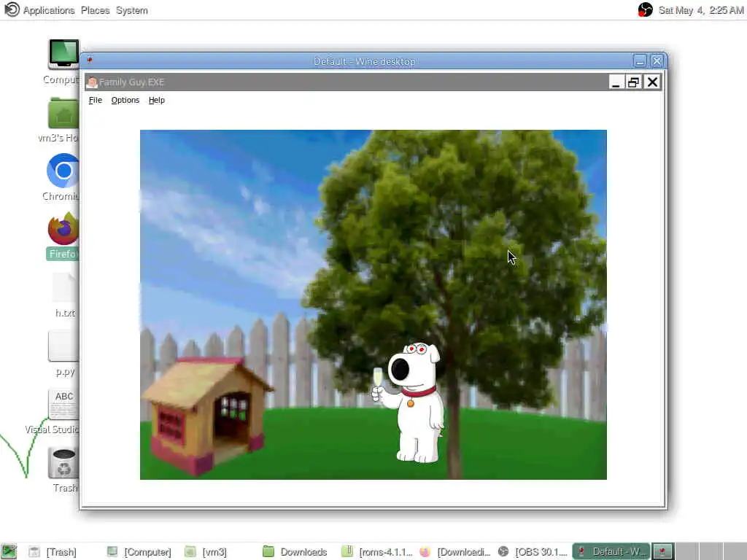Minimize the Family Guy.EXE window
Image resolution: width=747 pixels, height=560 pixels.
coord(616,82)
